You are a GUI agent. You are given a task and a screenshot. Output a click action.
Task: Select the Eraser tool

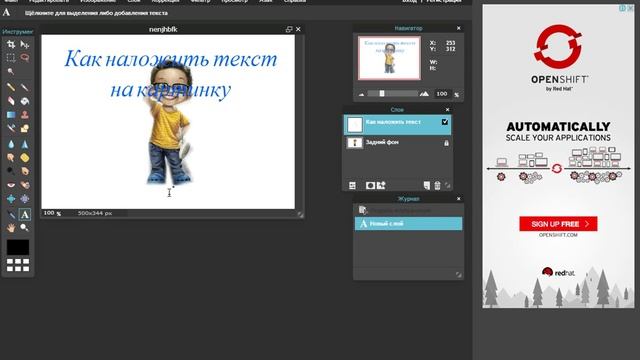[x=11, y=101]
